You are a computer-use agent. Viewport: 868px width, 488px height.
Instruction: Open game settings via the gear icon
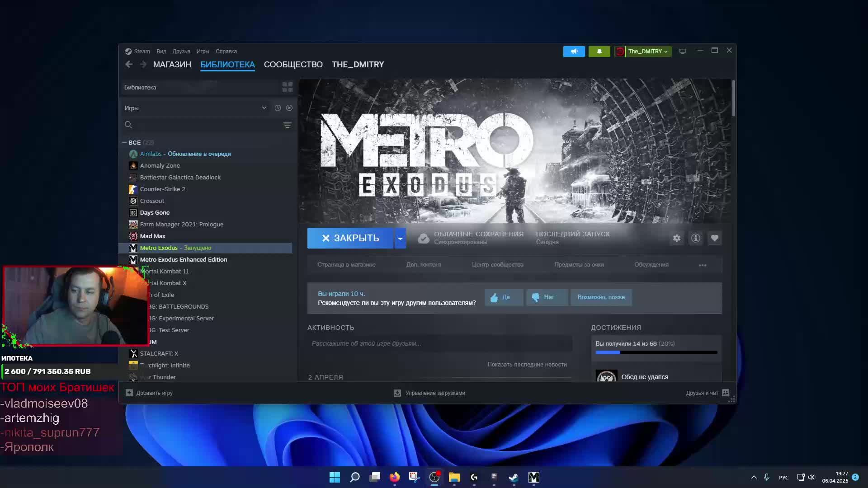click(x=676, y=238)
